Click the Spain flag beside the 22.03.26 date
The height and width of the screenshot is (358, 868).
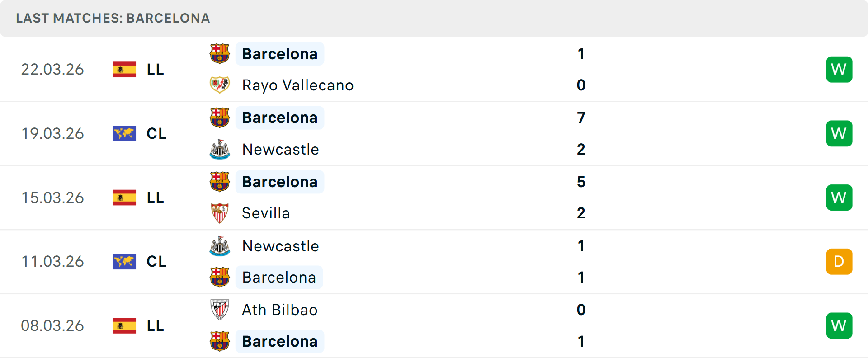coord(124,69)
